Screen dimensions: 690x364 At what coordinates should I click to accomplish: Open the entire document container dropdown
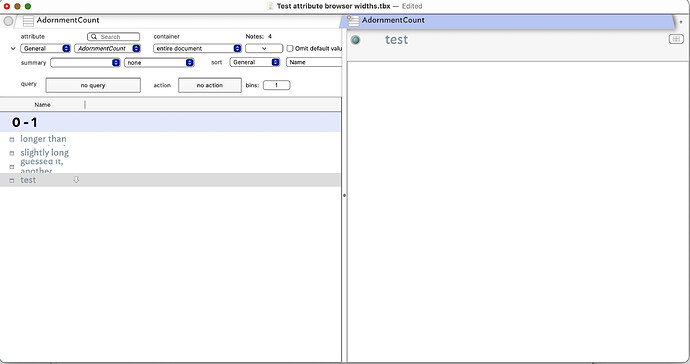click(x=197, y=48)
